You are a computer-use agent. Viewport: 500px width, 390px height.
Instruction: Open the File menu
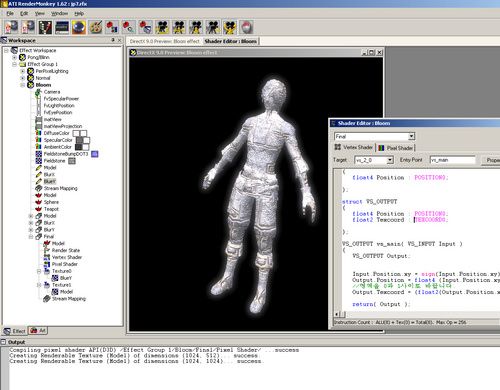10,13
